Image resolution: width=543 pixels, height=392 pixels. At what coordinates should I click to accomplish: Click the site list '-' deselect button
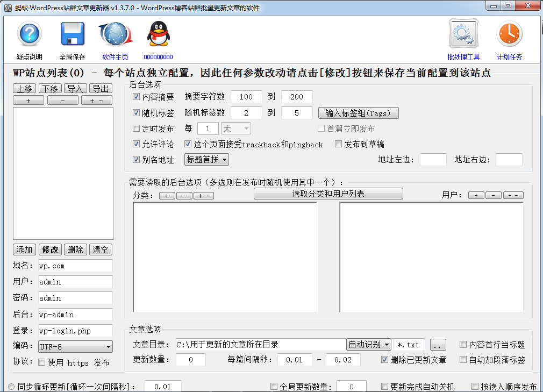tap(63, 101)
